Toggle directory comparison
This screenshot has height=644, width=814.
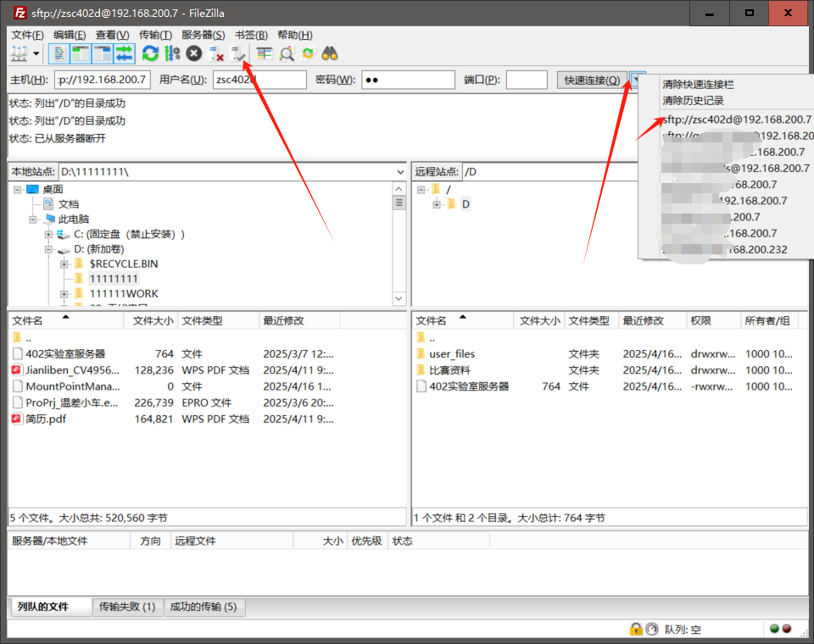(287, 53)
